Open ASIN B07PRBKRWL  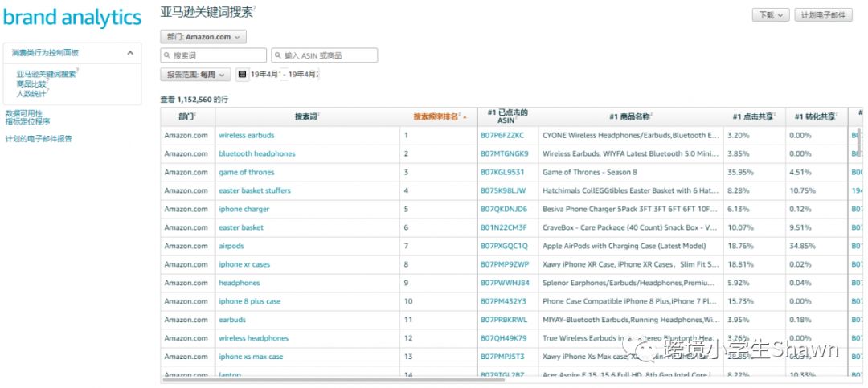pos(504,320)
